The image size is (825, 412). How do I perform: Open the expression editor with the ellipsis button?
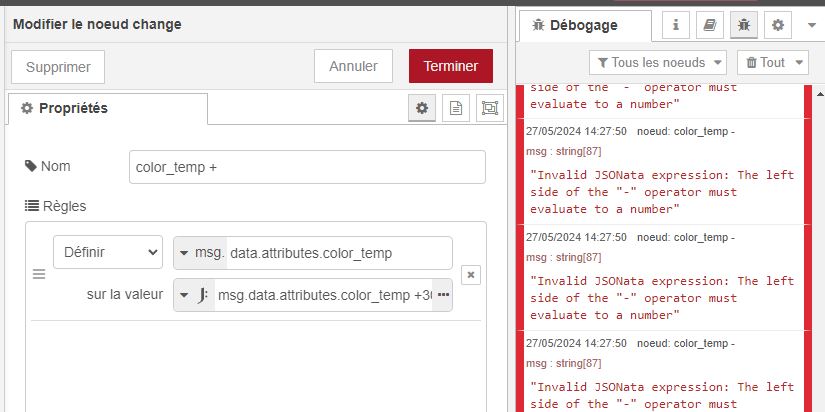pos(442,295)
